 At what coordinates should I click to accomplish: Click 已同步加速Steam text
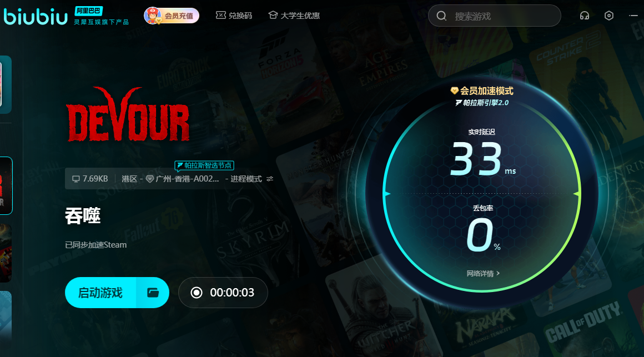click(x=95, y=245)
